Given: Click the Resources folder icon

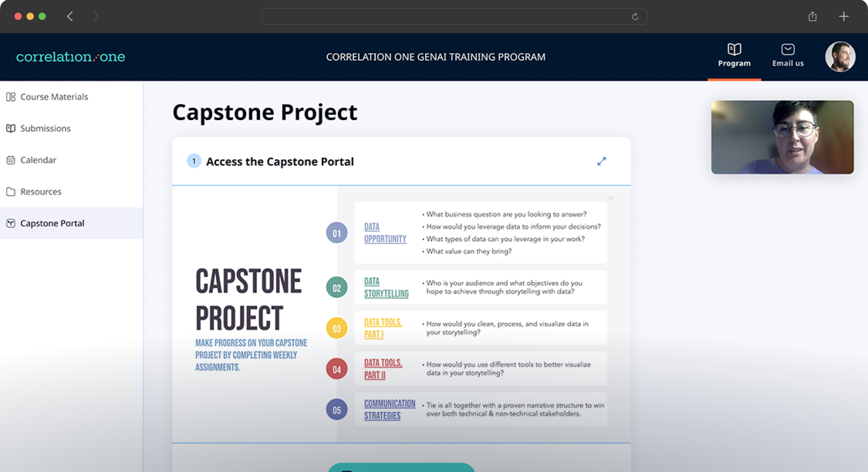Looking at the screenshot, I should pyautogui.click(x=11, y=192).
